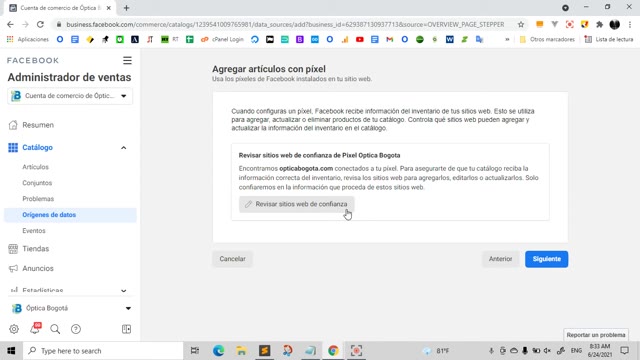This screenshot has width=640, height=360.
Task: Click the Cancelar button
Action: [232, 259]
